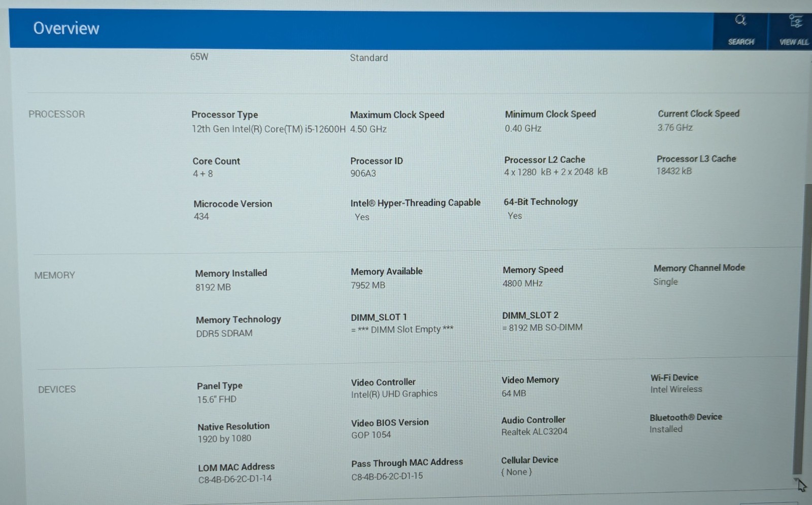Click Memory Speed value 4800 MHz
The width and height of the screenshot is (812, 505).
tap(522, 283)
